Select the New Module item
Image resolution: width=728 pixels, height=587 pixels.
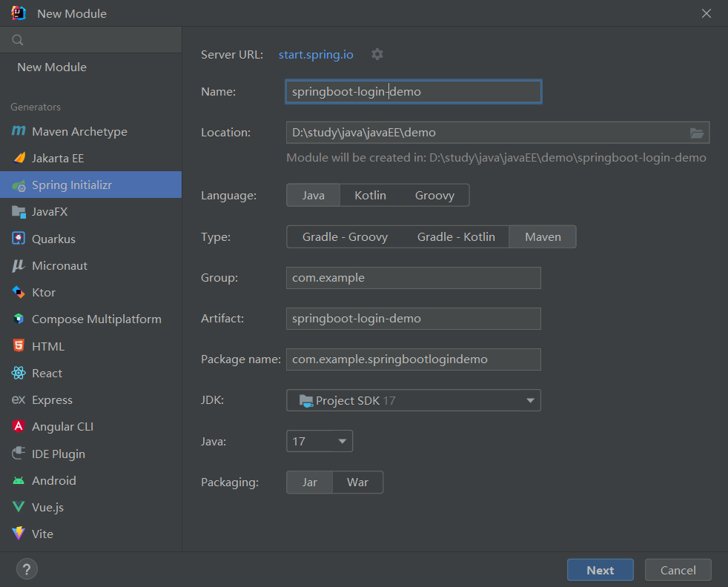coord(90,67)
